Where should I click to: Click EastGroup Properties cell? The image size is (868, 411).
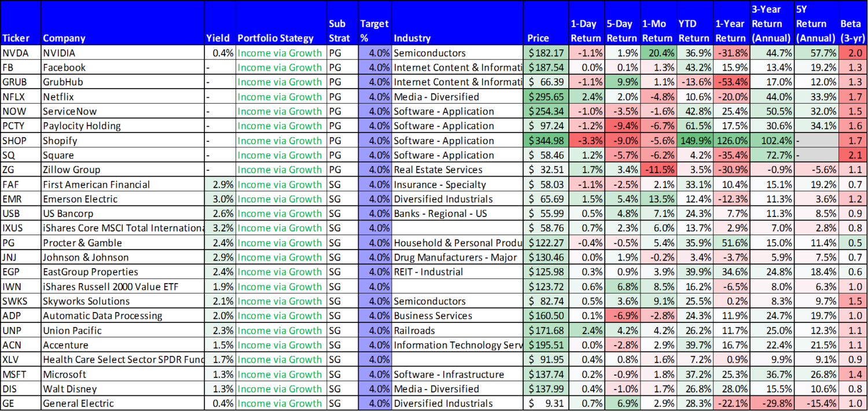pyautogui.click(x=123, y=272)
